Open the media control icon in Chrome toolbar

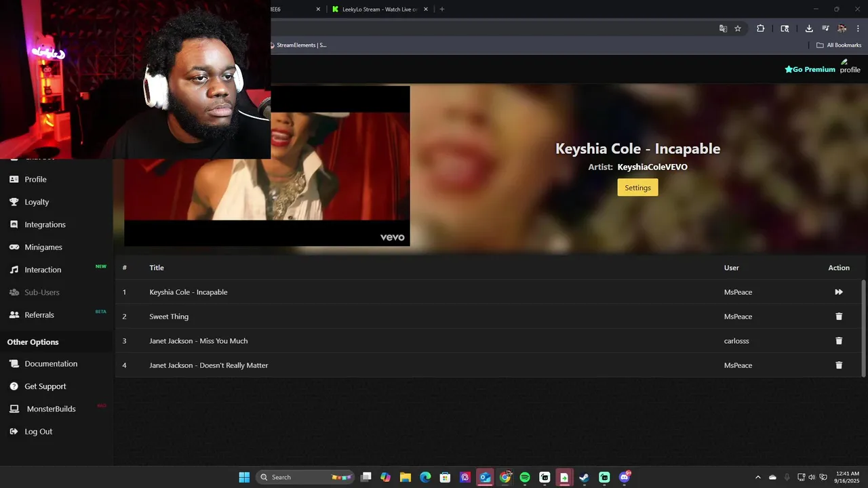pos(825,28)
